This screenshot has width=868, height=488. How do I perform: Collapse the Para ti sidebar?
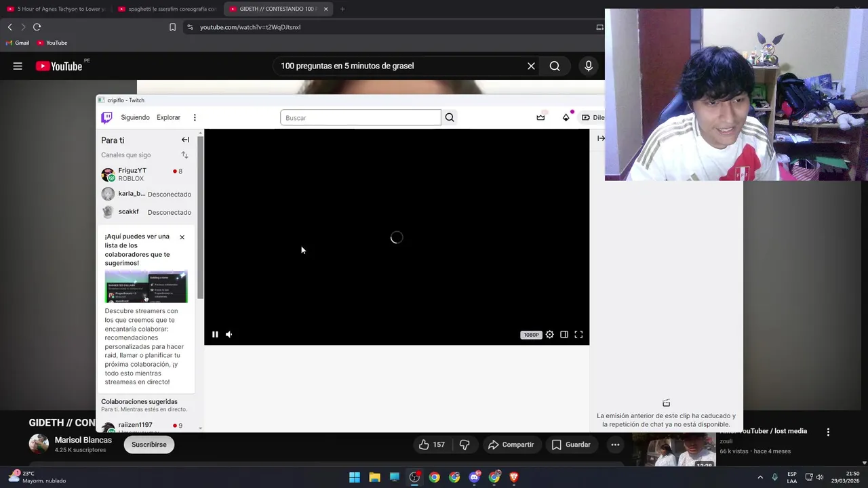click(x=185, y=140)
